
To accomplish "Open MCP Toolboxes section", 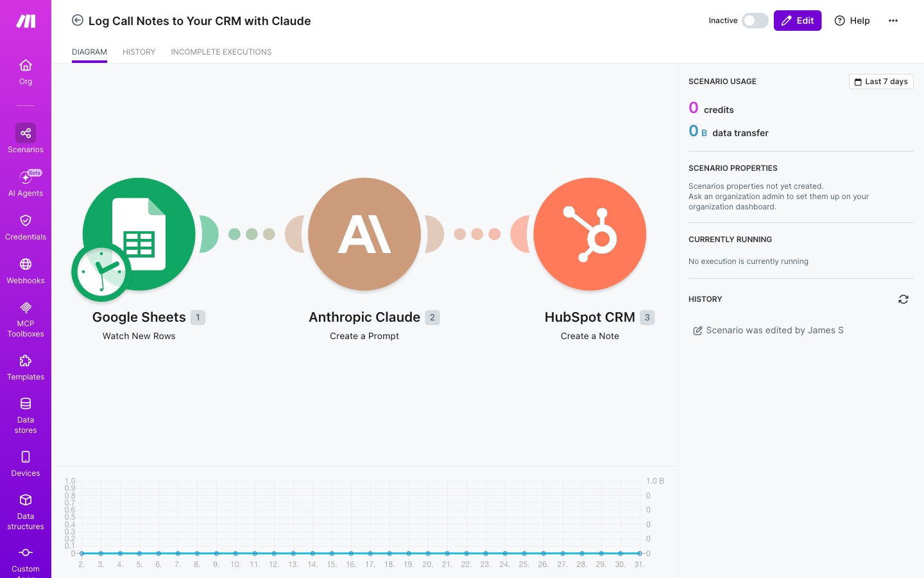I will click(26, 319).
